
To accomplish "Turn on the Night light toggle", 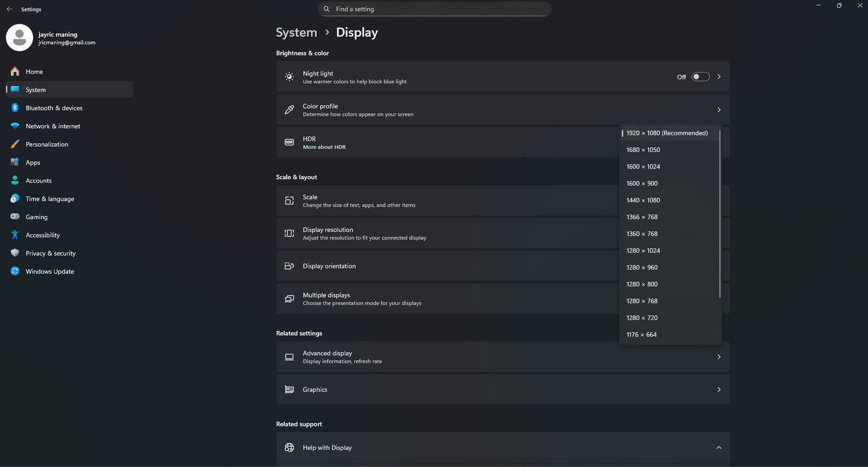I will (x=700, y=77).
